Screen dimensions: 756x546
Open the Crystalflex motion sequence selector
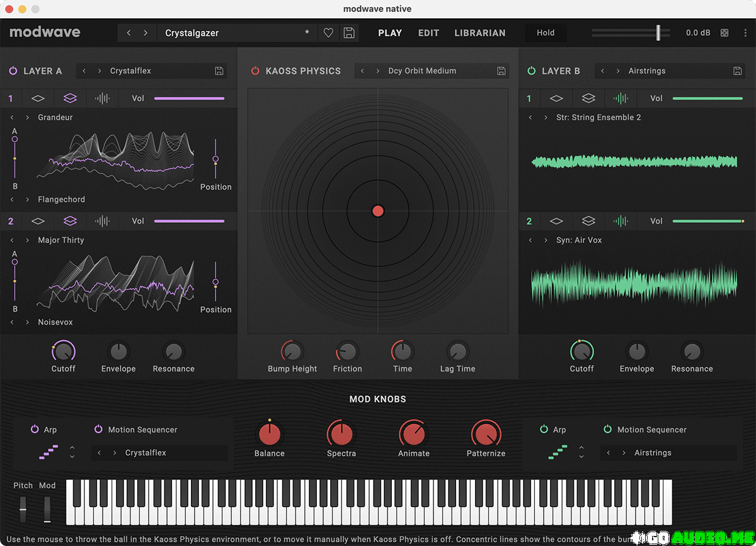(x=174, y=453)
